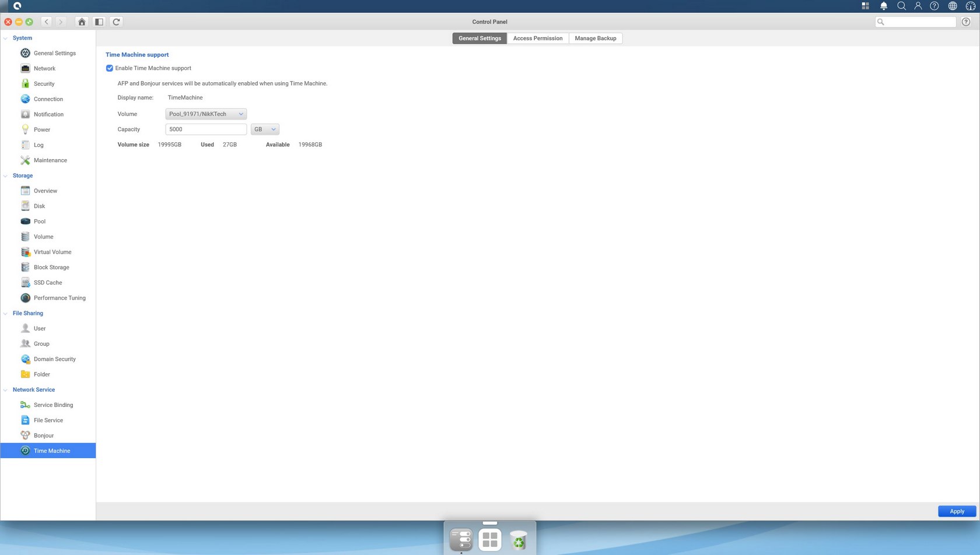Open the GB capacity unit dropdown
Viewport: 980px width, 555px height.
tap(265, 129)
